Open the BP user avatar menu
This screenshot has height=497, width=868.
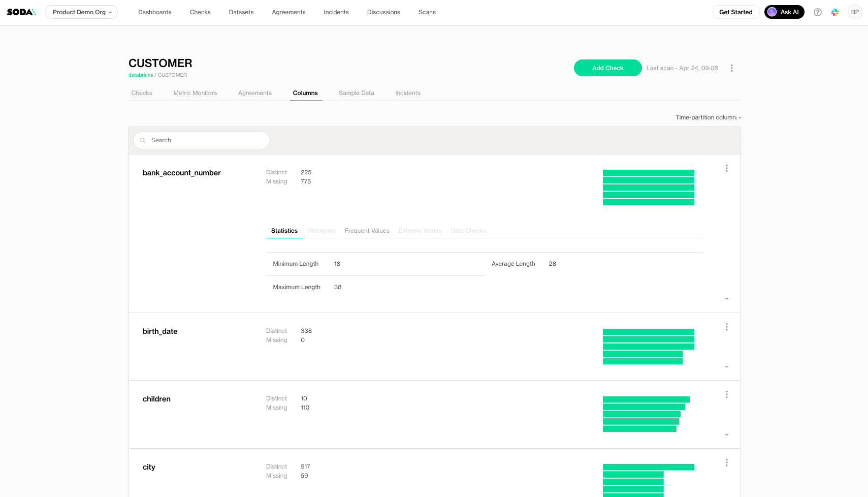point(855,12)
